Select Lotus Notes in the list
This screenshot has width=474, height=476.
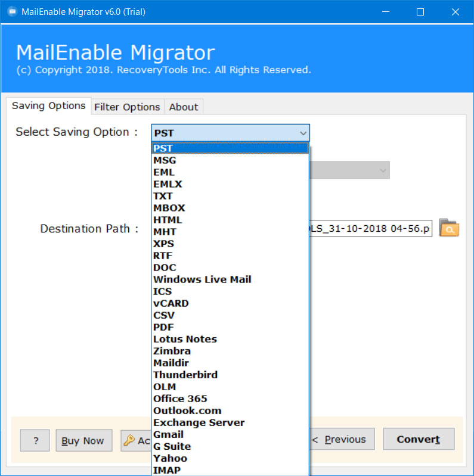[230, 339]
